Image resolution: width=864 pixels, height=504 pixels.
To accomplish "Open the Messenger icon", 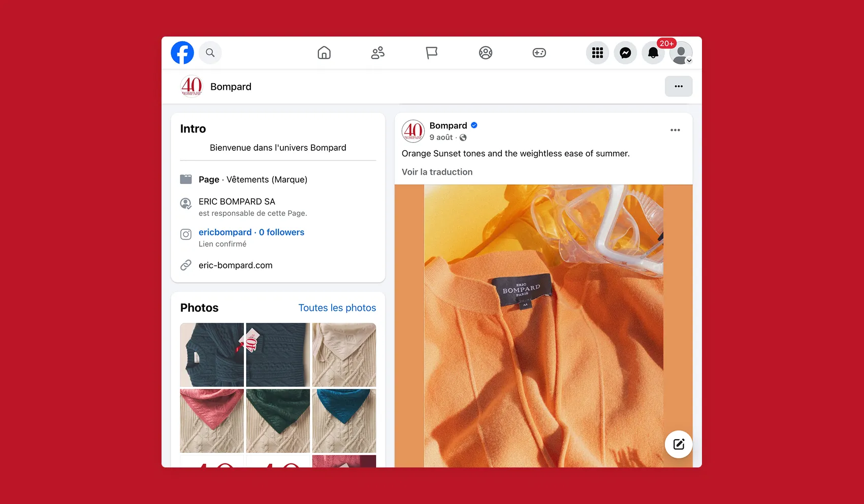I will (625, 52).
